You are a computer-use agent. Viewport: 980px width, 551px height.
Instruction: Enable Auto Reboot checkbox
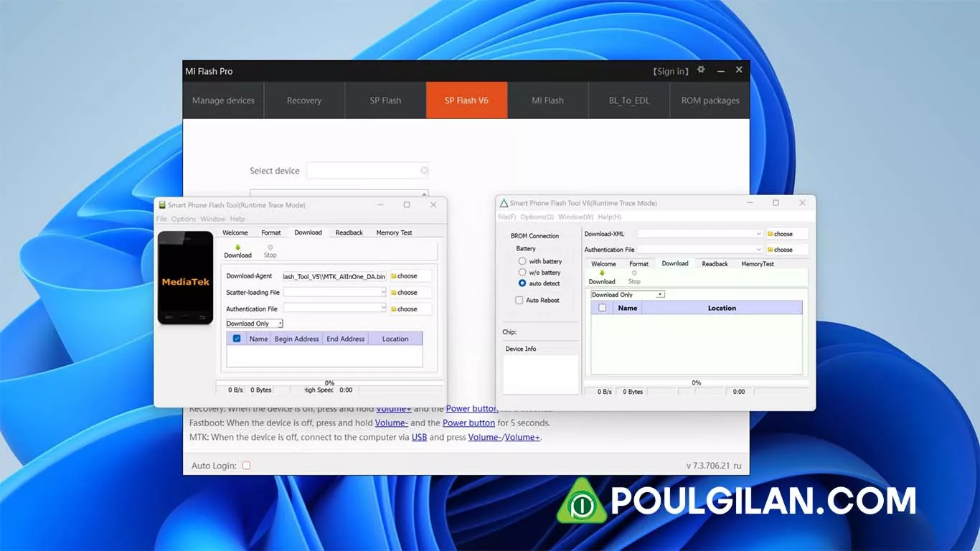[x=519, y=300]
